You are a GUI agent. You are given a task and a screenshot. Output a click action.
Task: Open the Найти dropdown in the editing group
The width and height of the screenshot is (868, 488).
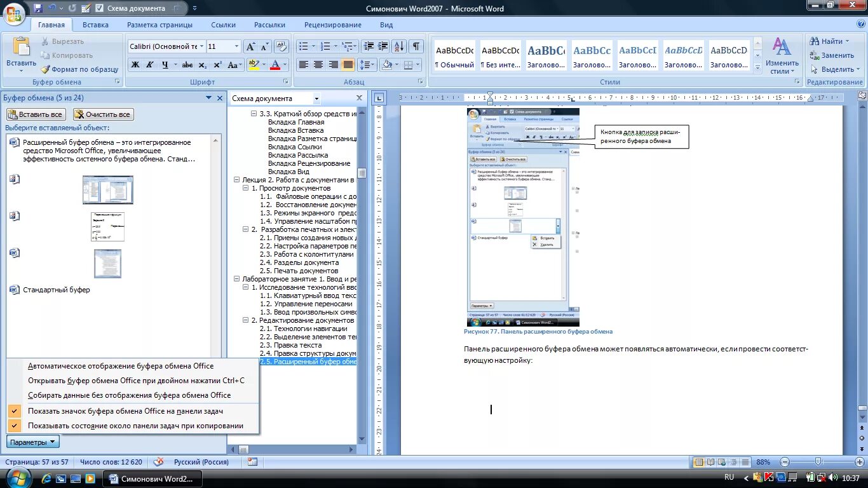[830, 41]
